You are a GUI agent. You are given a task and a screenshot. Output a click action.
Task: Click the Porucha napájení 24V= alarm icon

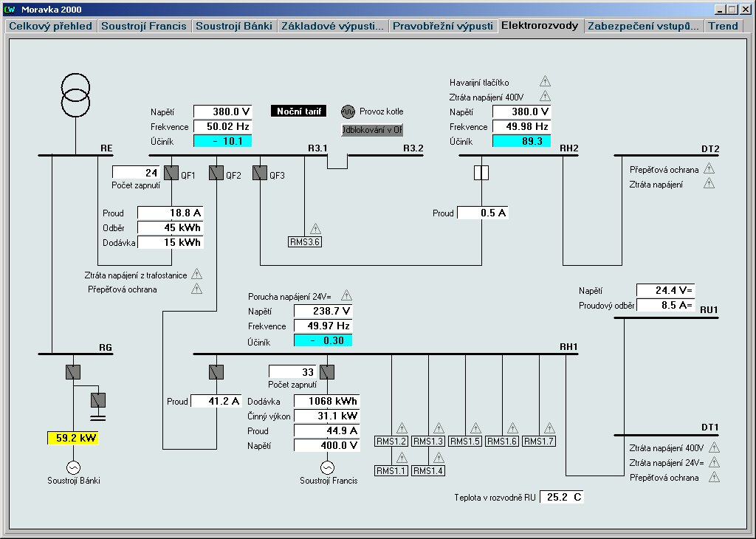click(346, 295)
